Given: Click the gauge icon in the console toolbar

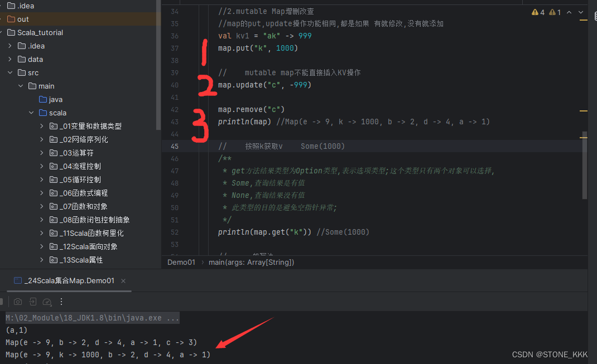Looking at the screenshot, I should (47, 302).
